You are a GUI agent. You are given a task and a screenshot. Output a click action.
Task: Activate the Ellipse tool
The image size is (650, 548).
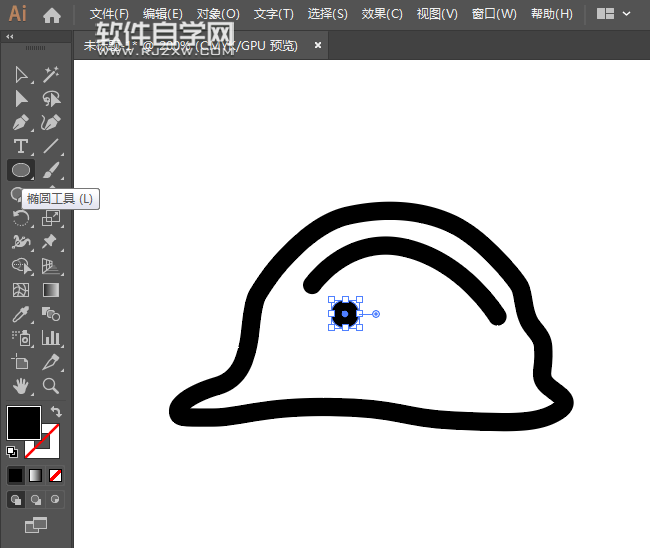(x=21, y=170)
